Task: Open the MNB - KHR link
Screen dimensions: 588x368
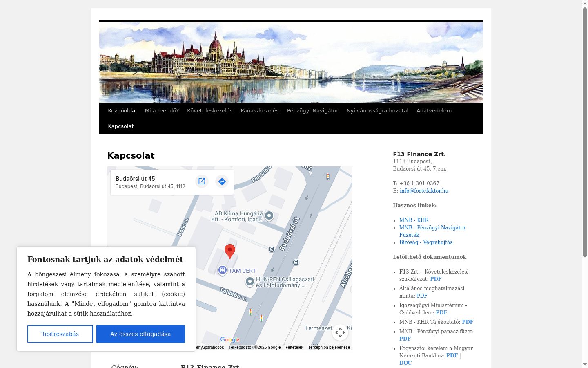Action: pos(414,220)
